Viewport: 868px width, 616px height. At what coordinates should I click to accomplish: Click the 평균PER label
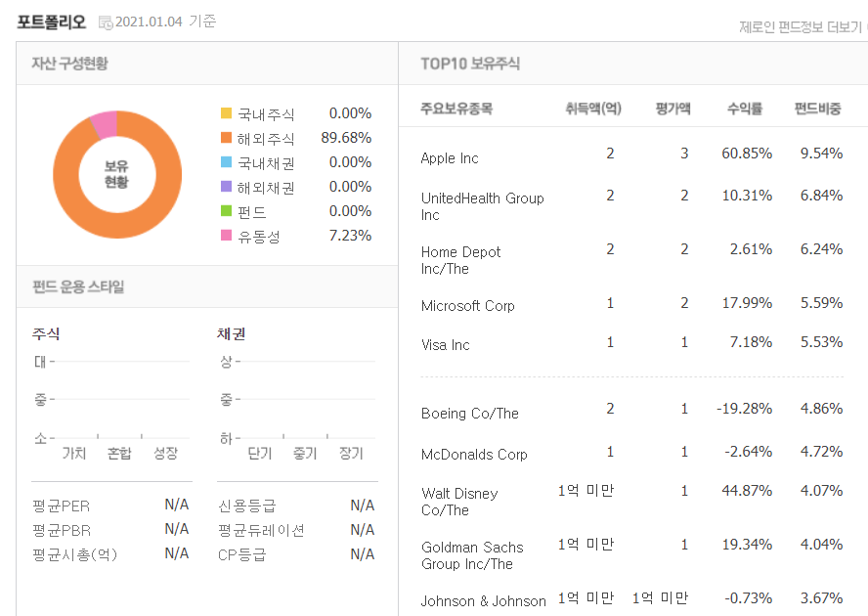(61, 506)
